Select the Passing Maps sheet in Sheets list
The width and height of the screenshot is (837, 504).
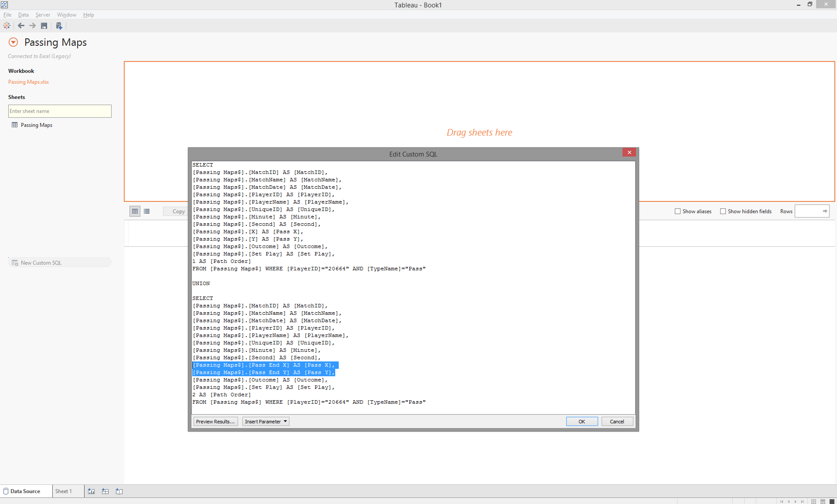(x=36, y=125)
